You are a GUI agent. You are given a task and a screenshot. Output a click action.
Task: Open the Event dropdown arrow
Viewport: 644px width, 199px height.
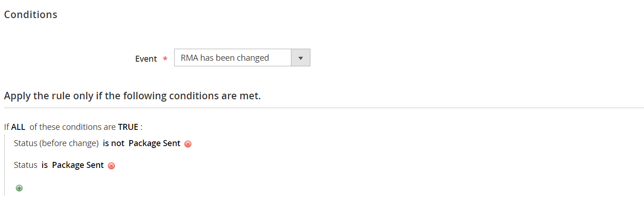point(300,58)
